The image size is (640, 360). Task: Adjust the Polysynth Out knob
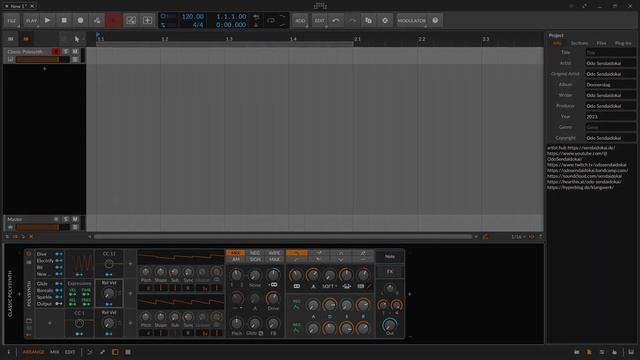point(389,325)
